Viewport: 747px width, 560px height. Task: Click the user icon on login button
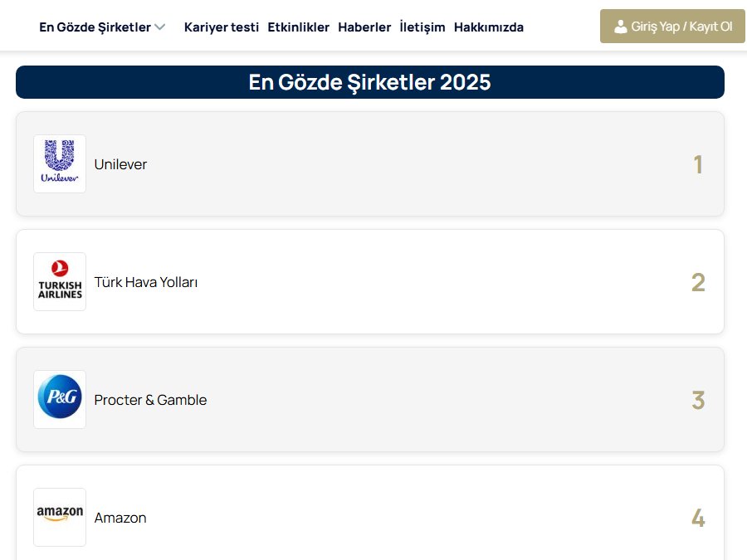(620, 27)
